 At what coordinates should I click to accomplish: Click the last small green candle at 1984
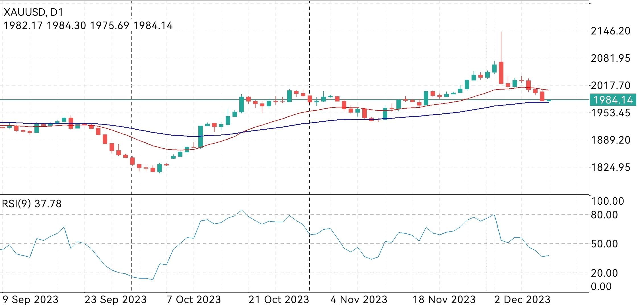[549, 100]
